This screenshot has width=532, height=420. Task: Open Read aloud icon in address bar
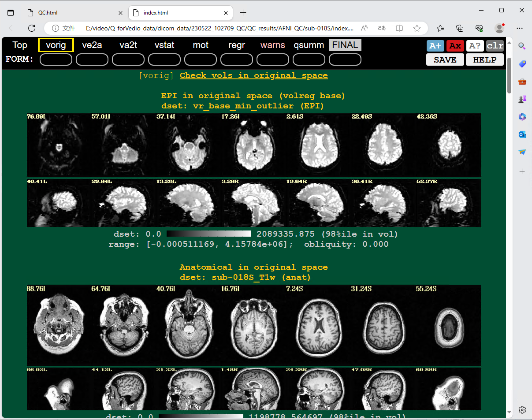coord(364,28)
